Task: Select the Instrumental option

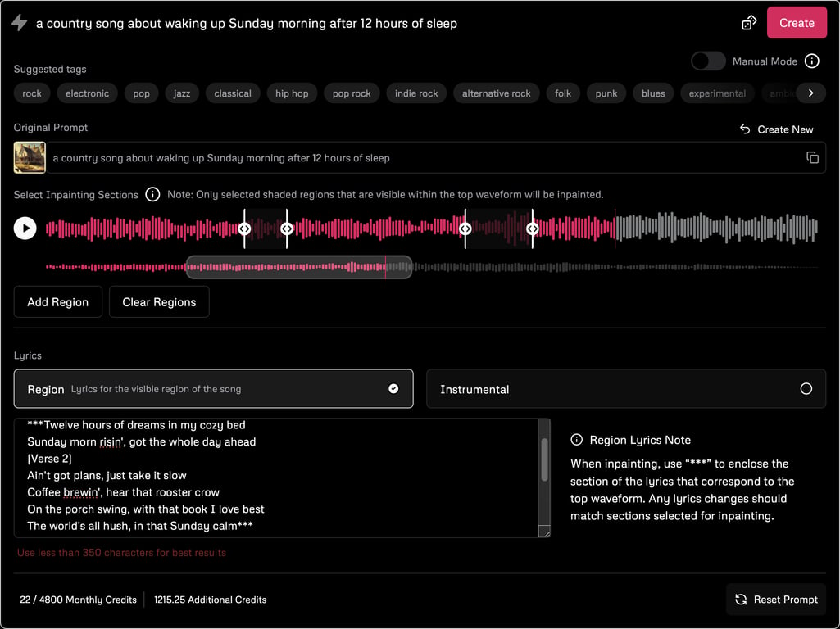Action: pyautogui.click(x=626, y=389)
